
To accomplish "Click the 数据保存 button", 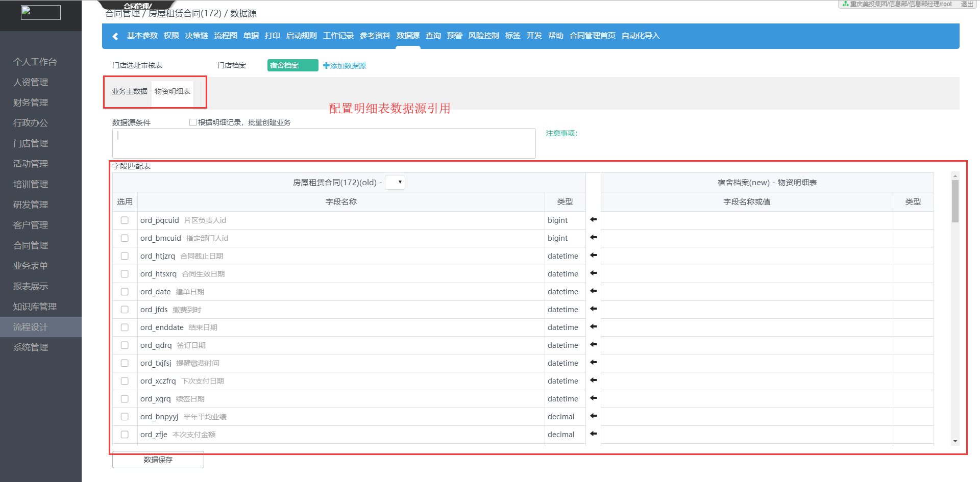I will coord(158,460).
